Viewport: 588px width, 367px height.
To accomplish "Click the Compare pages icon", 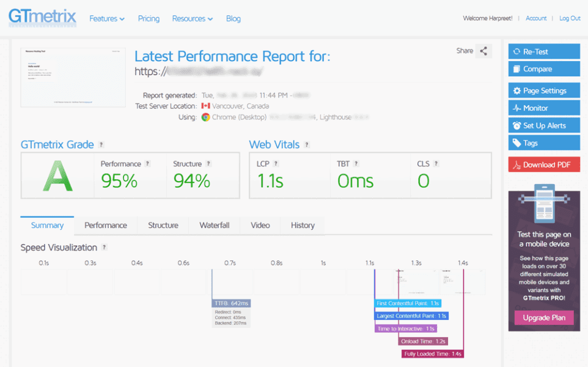I will click(x=516, y=69).
